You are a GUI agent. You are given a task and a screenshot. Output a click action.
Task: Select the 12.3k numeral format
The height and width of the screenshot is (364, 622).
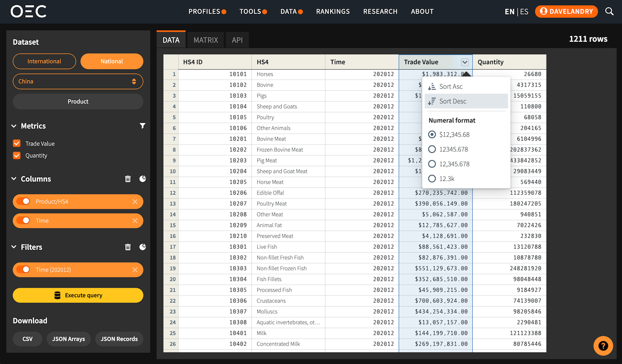pyautogui.click(x=432, y=179)
